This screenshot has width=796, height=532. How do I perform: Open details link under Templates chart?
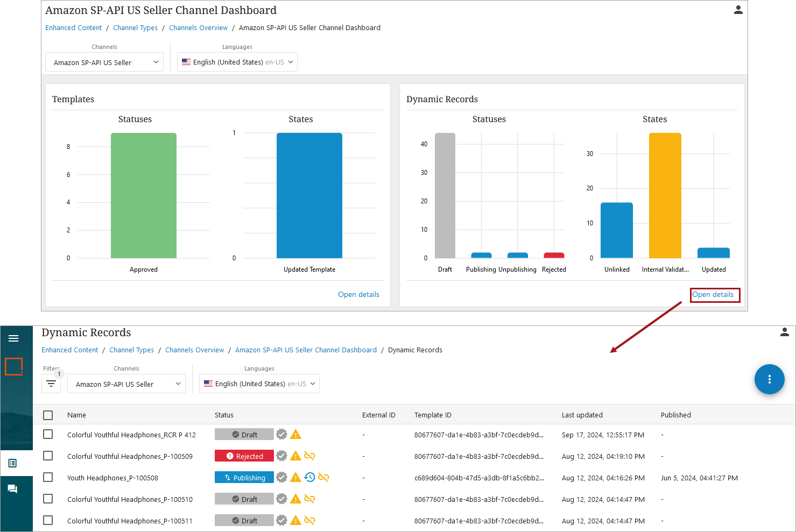(358, 295)
